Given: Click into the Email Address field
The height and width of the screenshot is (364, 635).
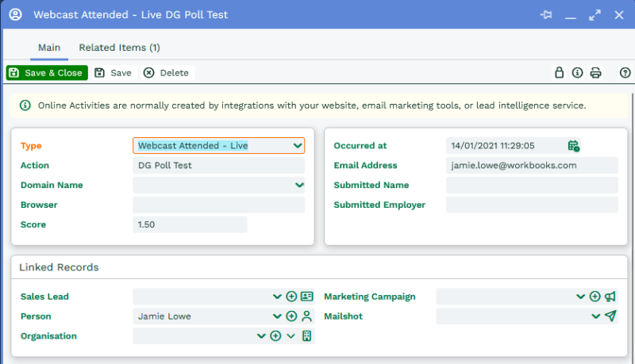Looking at the screenshot, I should [532, 166].
